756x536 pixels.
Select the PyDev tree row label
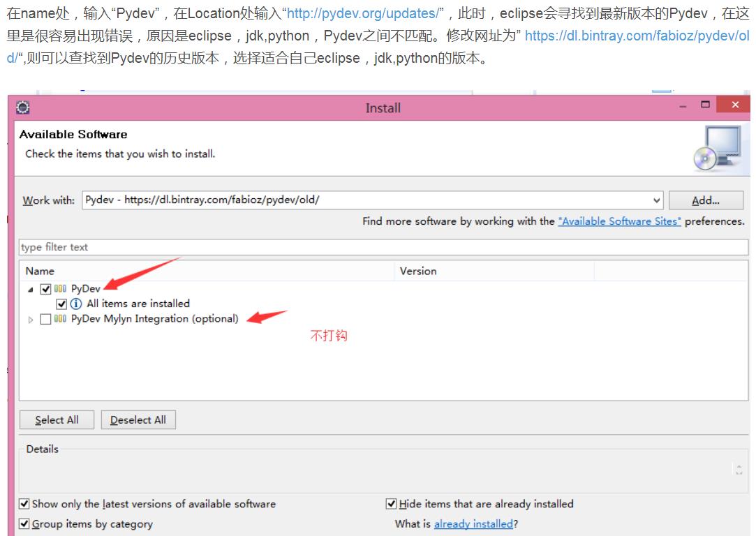click(x=86, y=289)
